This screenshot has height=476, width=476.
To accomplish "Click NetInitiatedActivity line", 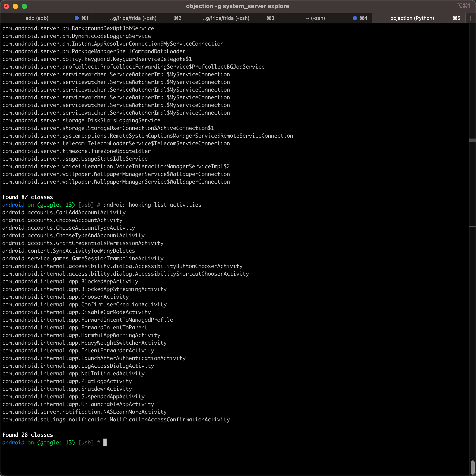I will click(x=73, y=373).
